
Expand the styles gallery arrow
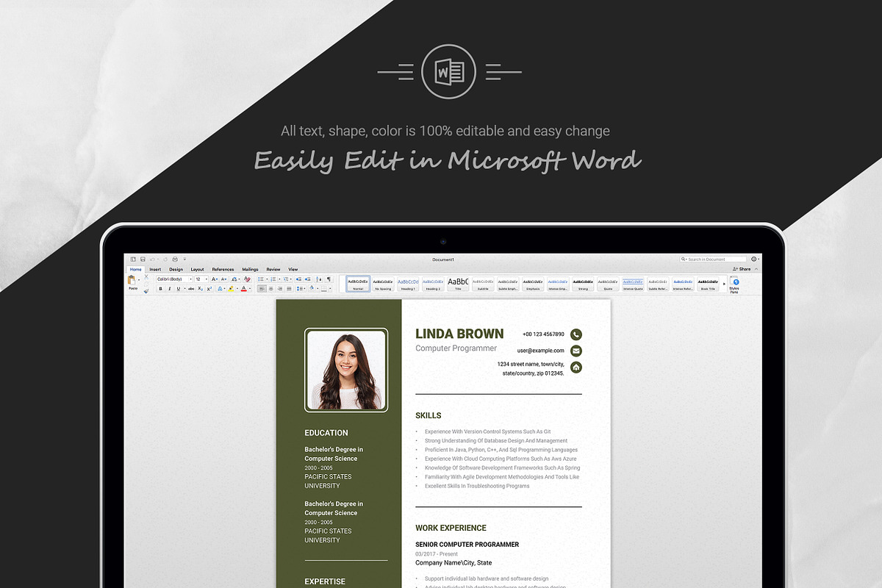click(x=724, y=284)
